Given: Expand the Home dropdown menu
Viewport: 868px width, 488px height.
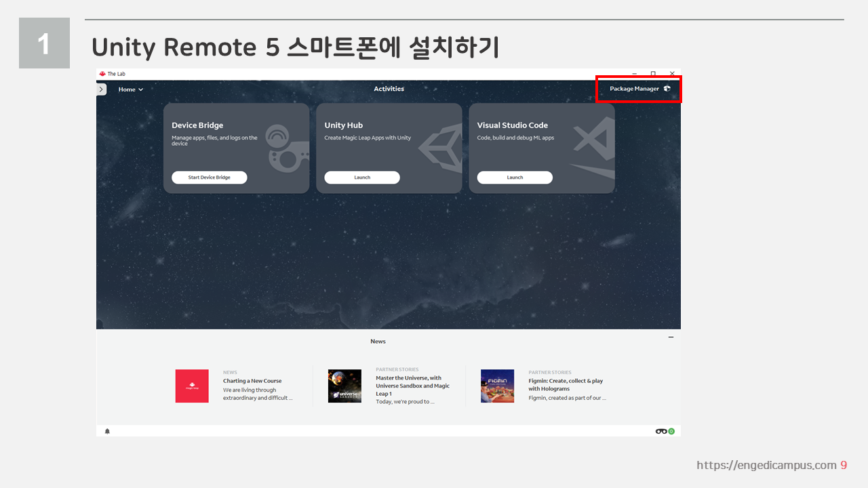Looking at the screenshot, I should click(131, 89).
